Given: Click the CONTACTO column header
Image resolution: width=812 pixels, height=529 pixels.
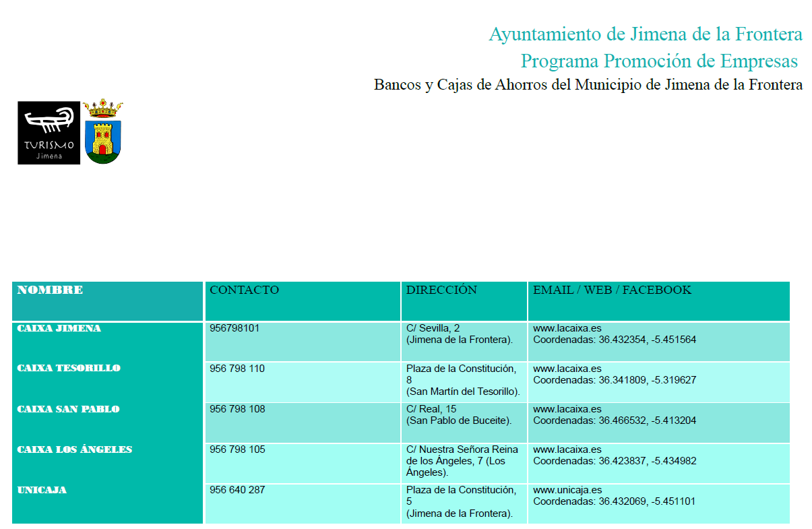Looking at the screenshot, I should tap(244, 290).
